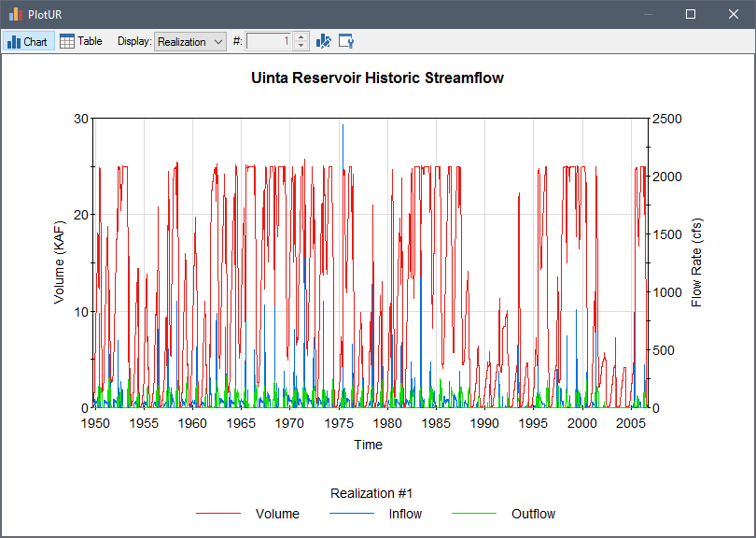Click the 1975 tick on the time axis
Image resolution: width=756 pixels, height=538 pixels.
click(x=339, y=423)
